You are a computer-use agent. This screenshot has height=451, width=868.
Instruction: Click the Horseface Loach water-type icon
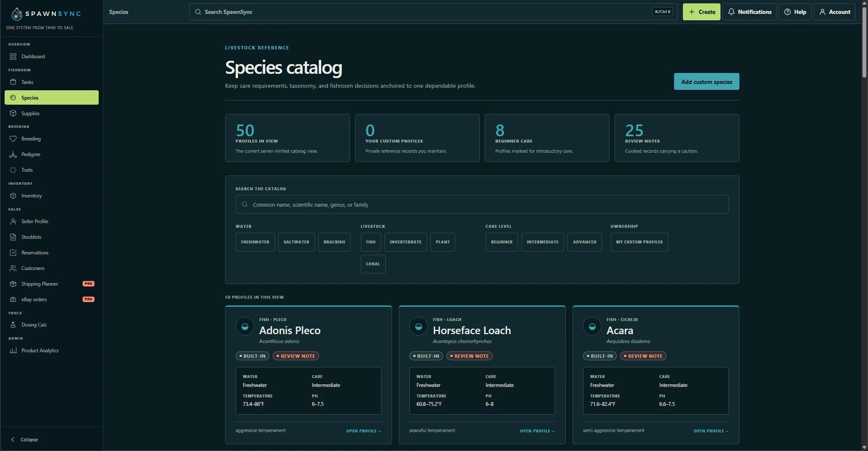point(419,327)
